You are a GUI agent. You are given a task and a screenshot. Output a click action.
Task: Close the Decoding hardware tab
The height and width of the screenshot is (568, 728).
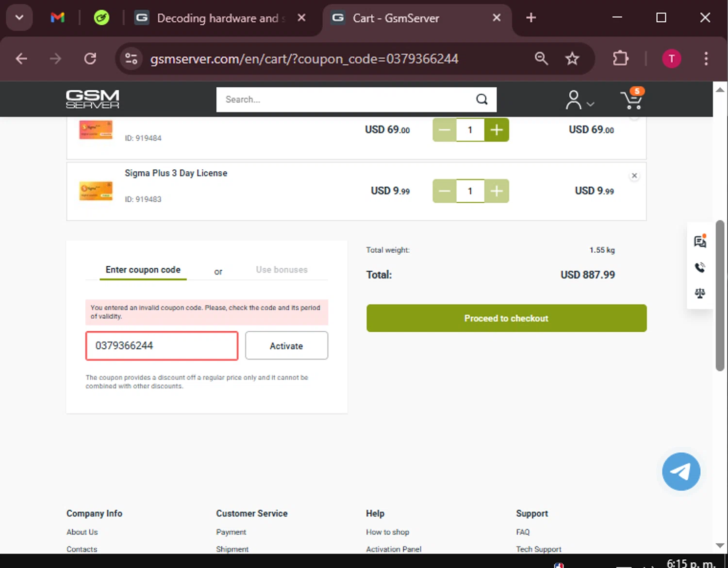[301, 18]
